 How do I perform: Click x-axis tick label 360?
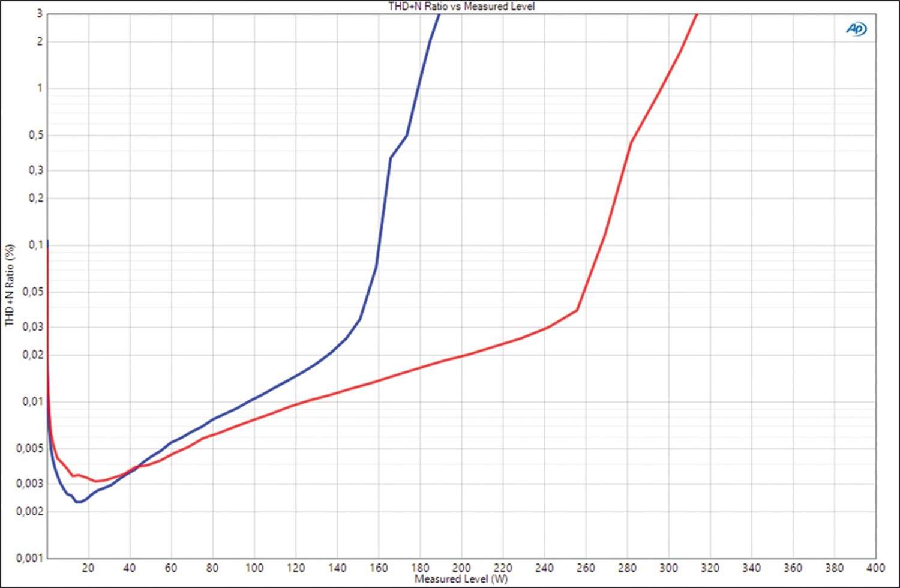(x=793, y=568)
